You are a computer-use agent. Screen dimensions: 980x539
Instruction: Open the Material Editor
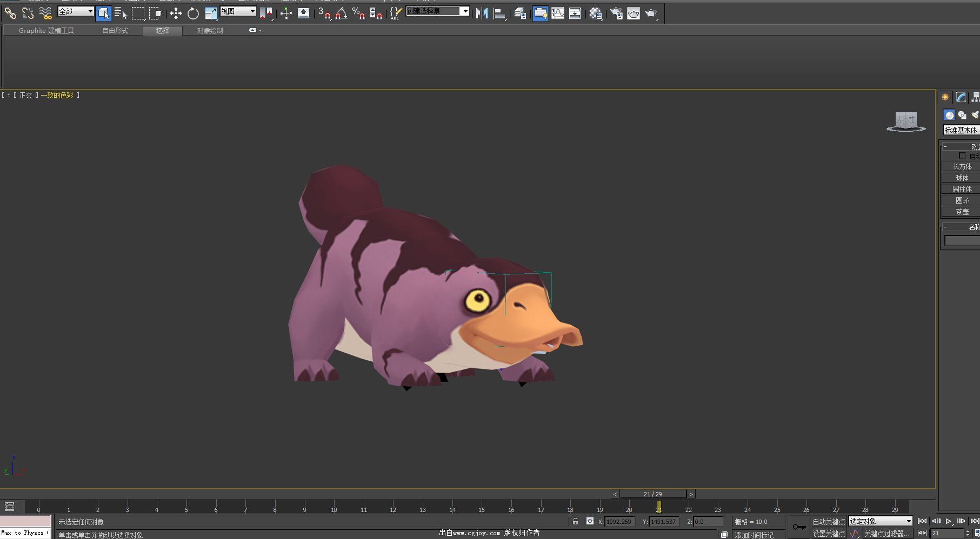pos(596,14)
